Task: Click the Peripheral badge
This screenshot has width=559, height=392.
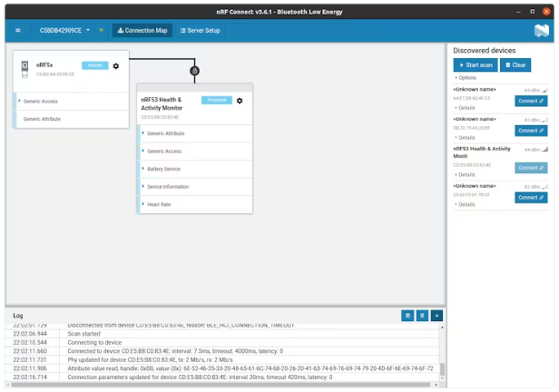Action: [216, 100]
